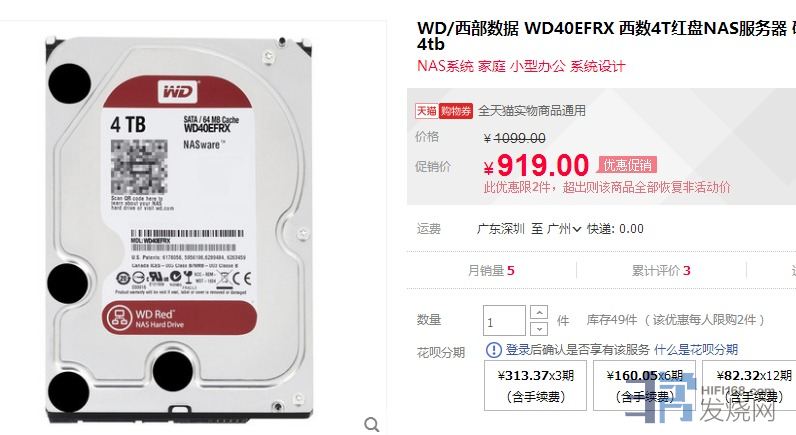Click the red 优惠促销 promotion tag
Image resolution: width=796 pixels, height=435 pixels.
tap(627, 165)
